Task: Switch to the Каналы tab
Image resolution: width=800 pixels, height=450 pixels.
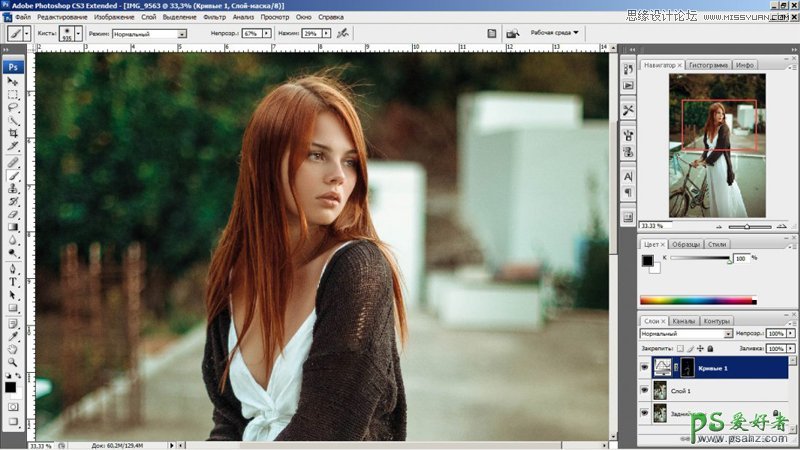Action: click(x=683, y=321)
